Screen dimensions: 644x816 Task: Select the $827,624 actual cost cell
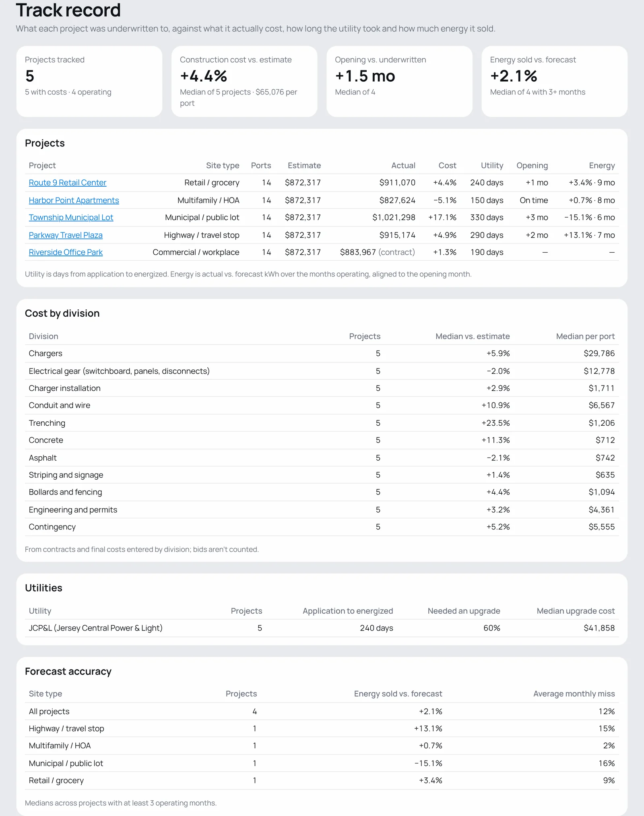tap(397, 200)
